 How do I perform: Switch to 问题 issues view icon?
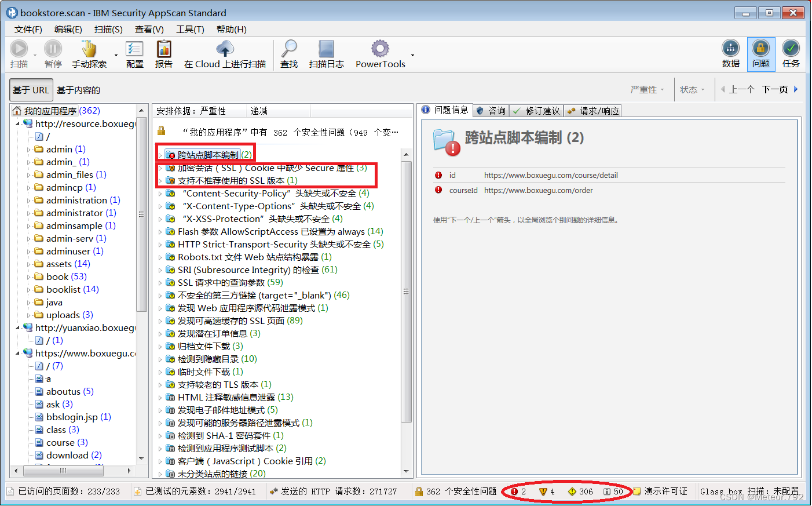[760, 49]
